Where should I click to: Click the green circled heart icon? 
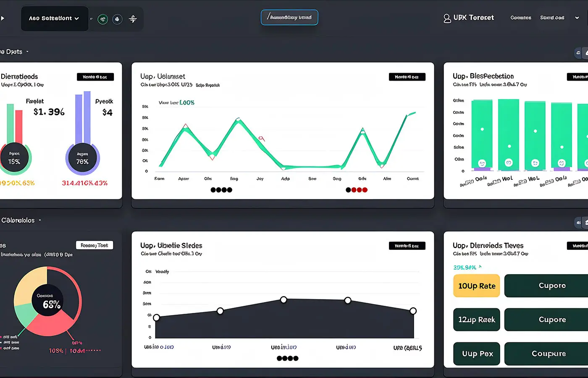pos(102,19)
